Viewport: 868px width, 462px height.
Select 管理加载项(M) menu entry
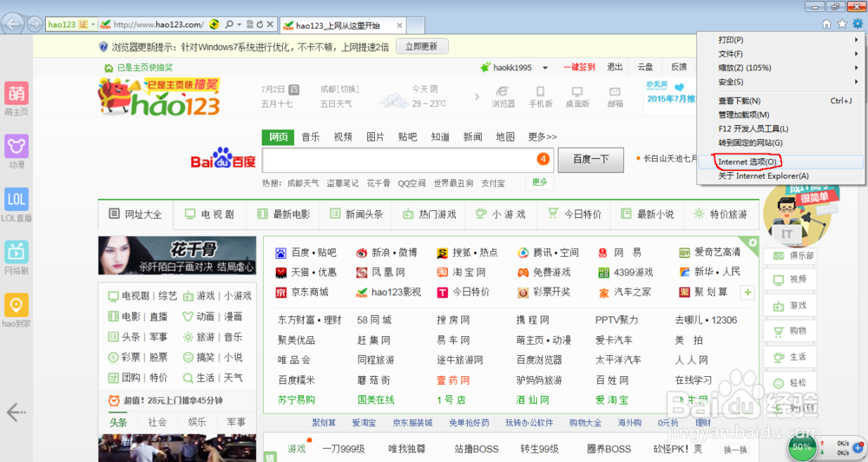point(780,115)
